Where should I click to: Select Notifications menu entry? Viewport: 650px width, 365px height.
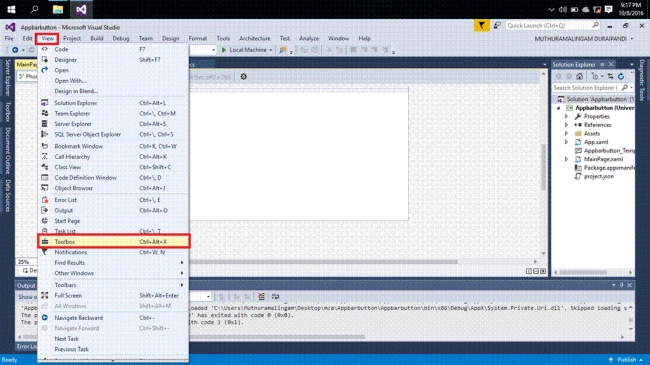[x=114, y=252]
